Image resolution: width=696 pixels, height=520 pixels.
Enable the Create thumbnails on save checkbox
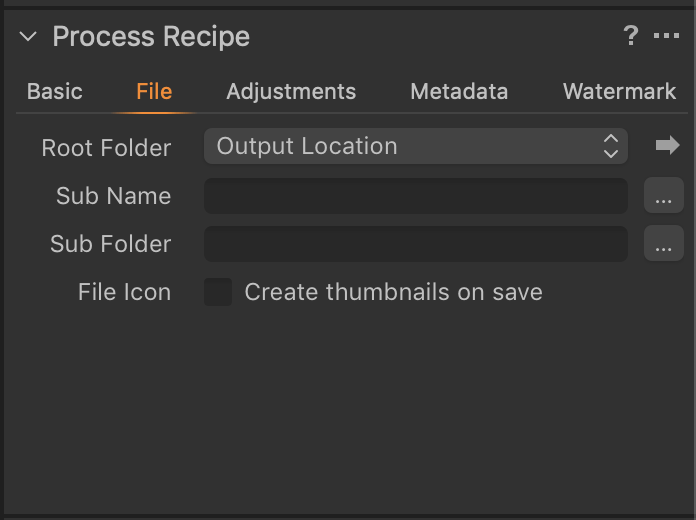pos(218,292)
